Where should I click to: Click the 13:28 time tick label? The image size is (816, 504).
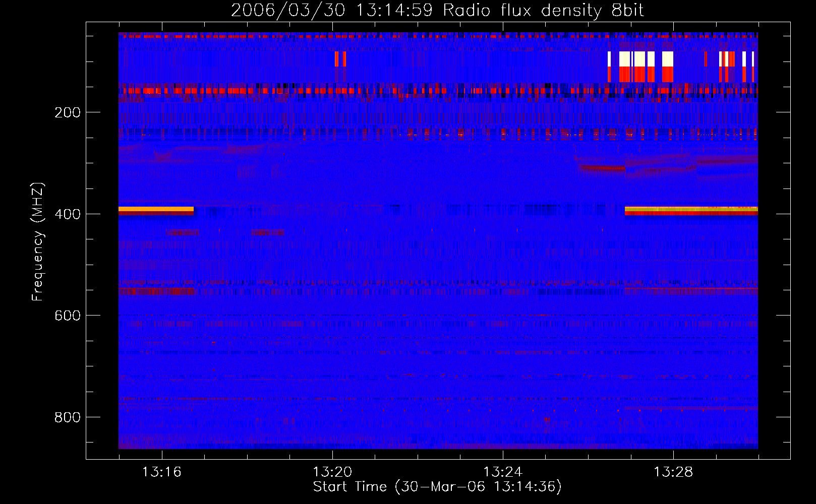point(673,472)
